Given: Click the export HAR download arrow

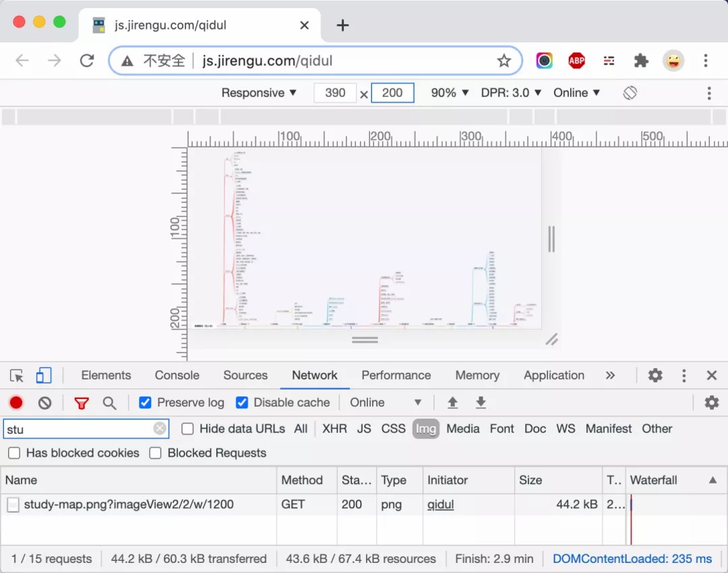Looking at the screenshot, I should [x=481, y=402].
